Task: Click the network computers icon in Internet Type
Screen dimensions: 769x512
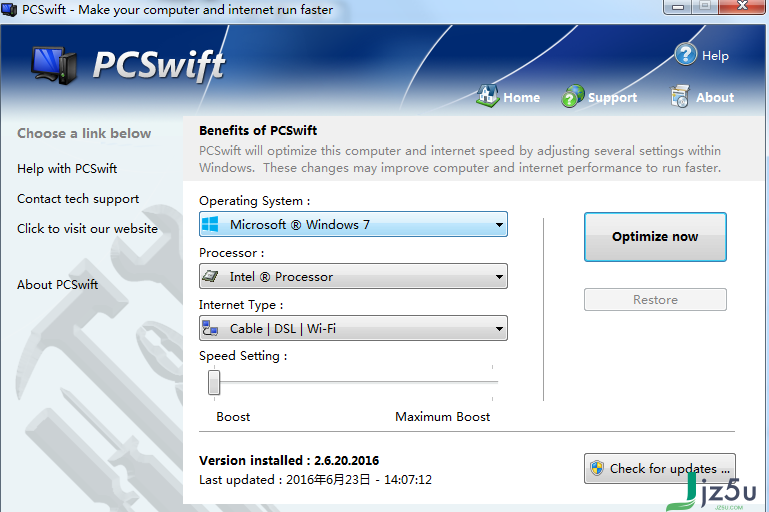Action: [x=210, y=328]
